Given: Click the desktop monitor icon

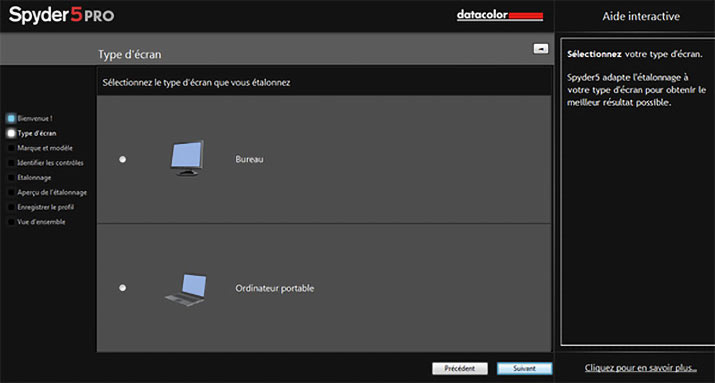Looking at the screenshot, I should pos(187,158).
